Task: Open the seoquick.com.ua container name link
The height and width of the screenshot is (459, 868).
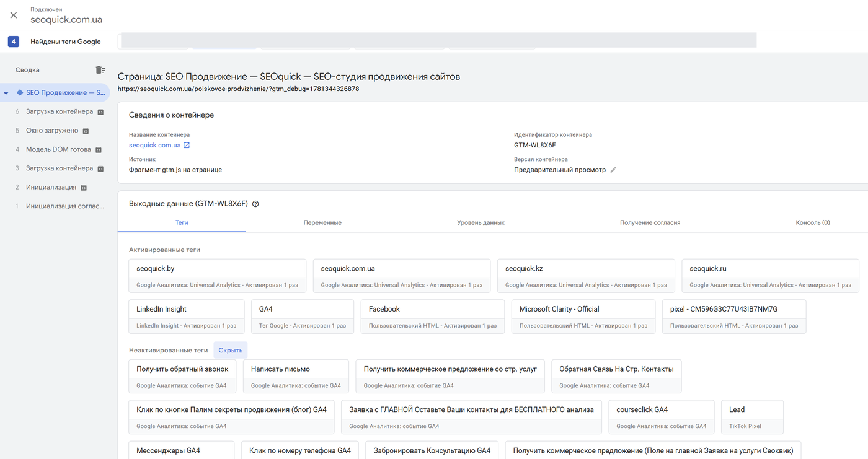Action: (154, 146)
